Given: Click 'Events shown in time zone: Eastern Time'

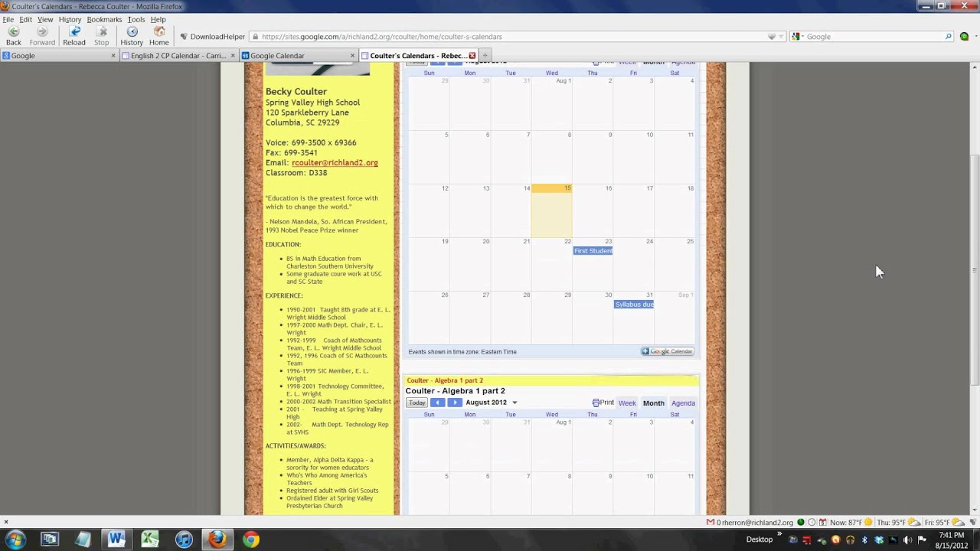Looking at the screenshot, I should click(462, 352).
